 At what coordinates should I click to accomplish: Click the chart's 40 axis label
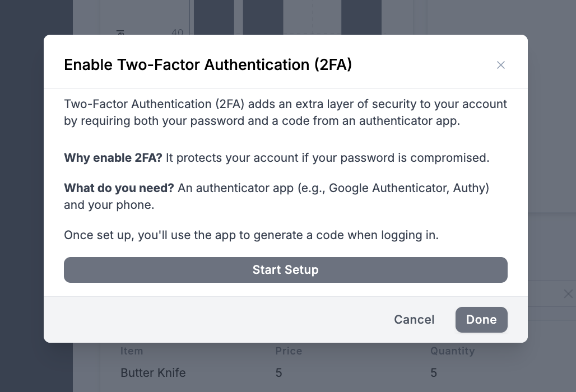177,32
